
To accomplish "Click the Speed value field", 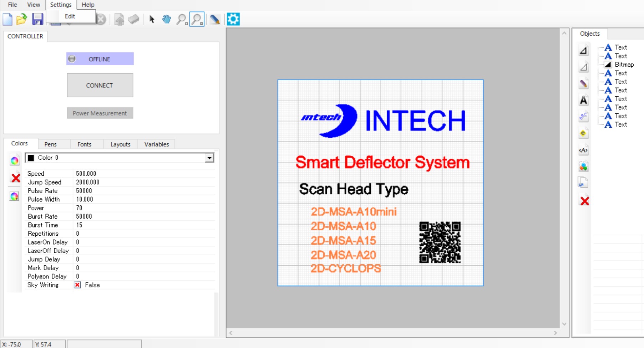I will [x=143, y=174].
